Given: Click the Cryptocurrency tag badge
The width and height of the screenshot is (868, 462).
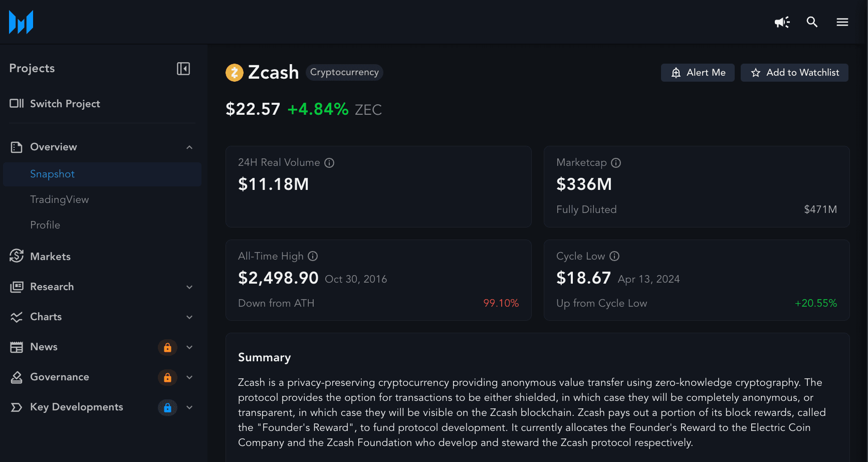Looking at the screenshot, I should tap(344, 72).
